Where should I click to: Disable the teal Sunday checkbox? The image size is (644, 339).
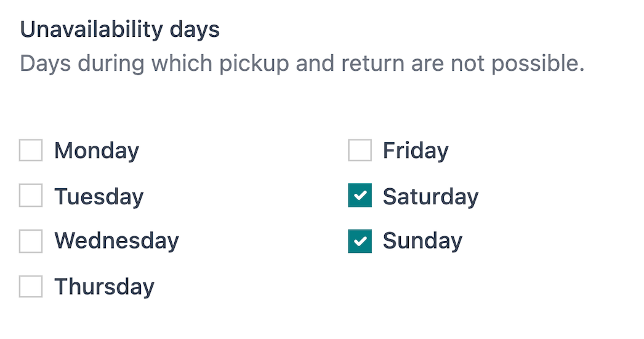pyautogui.click(x=360, y=241)
